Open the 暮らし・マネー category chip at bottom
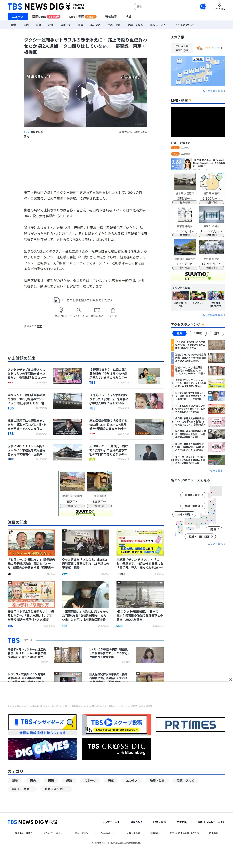The height and width of the screenshot is (868, 233). tap(22, 789)
